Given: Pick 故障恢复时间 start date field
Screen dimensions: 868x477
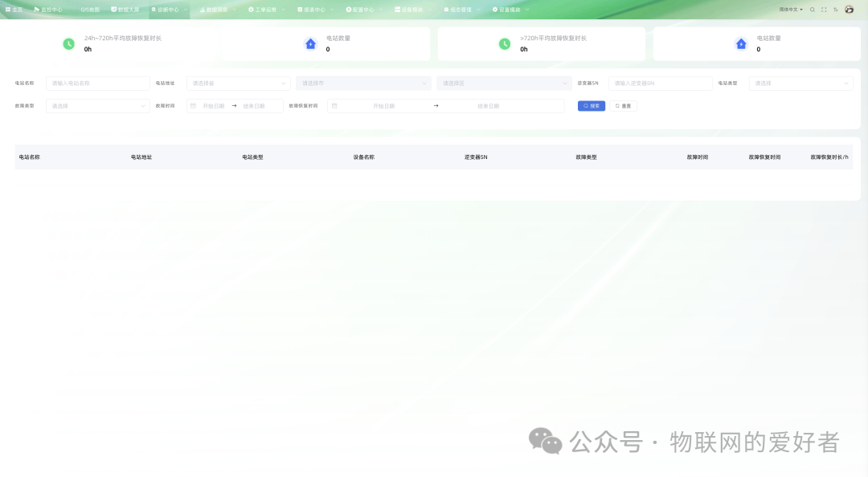Looking at the screenshot, I should tap(383, 106).
